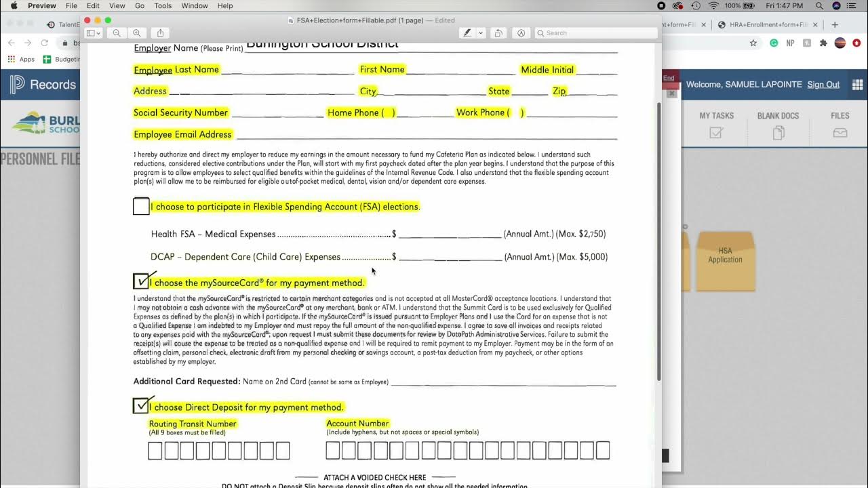The width and height of the screenshot is (868, 488).
Task: Click the Wi-Fi icon in menu bar
Action: coord(713,5)
